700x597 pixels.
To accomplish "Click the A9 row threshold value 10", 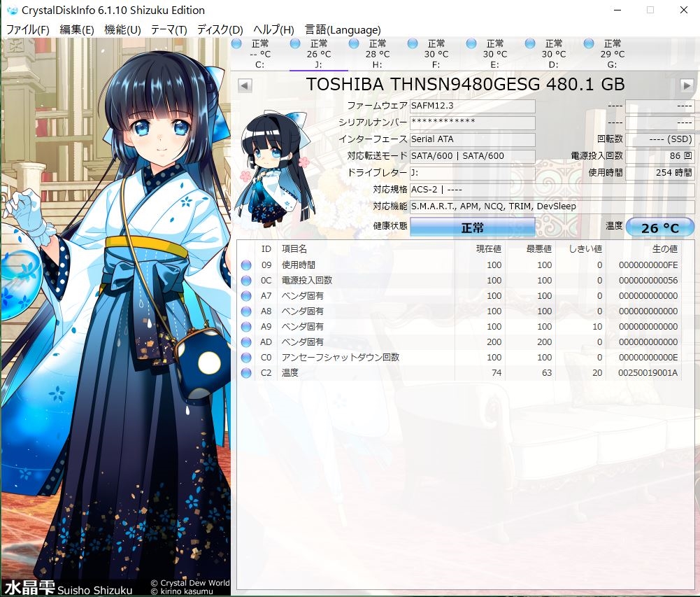I will [x=597, y=327].
